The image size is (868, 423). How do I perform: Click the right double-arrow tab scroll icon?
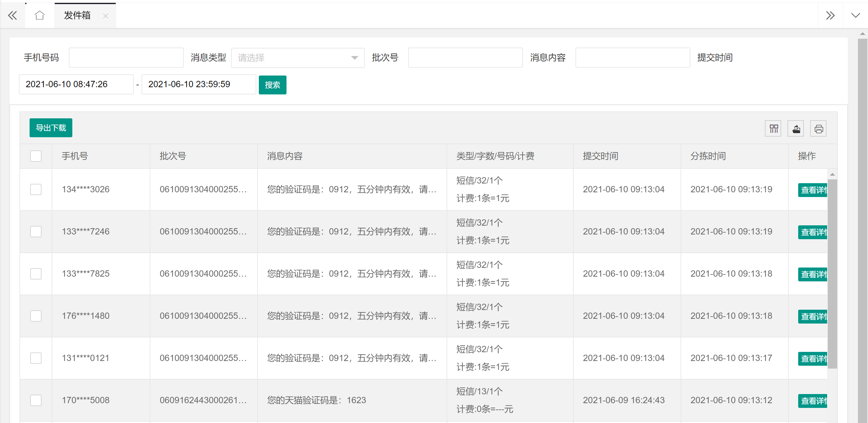pos(830,15)
